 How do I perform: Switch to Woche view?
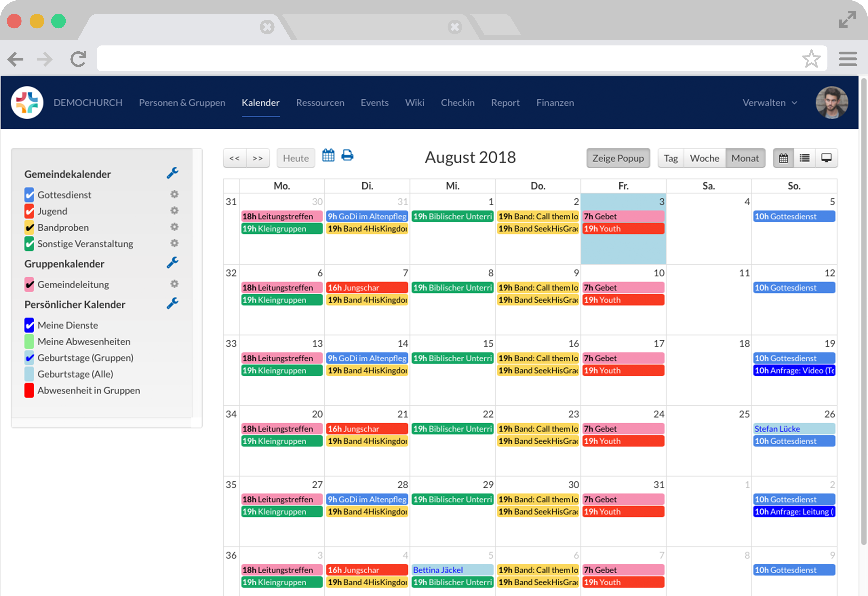pos(704,158)
